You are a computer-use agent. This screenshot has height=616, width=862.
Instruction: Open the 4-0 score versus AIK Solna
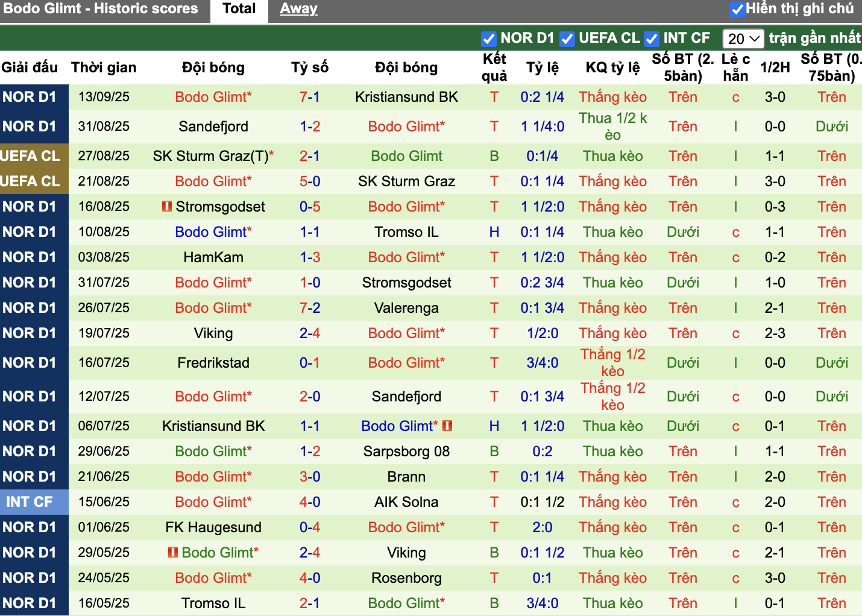[310, 502]
